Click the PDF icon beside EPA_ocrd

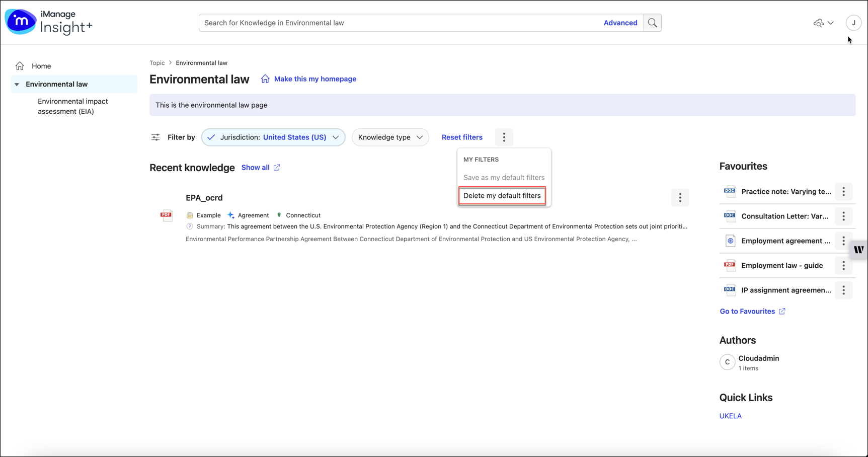click(x=166, y=215)
